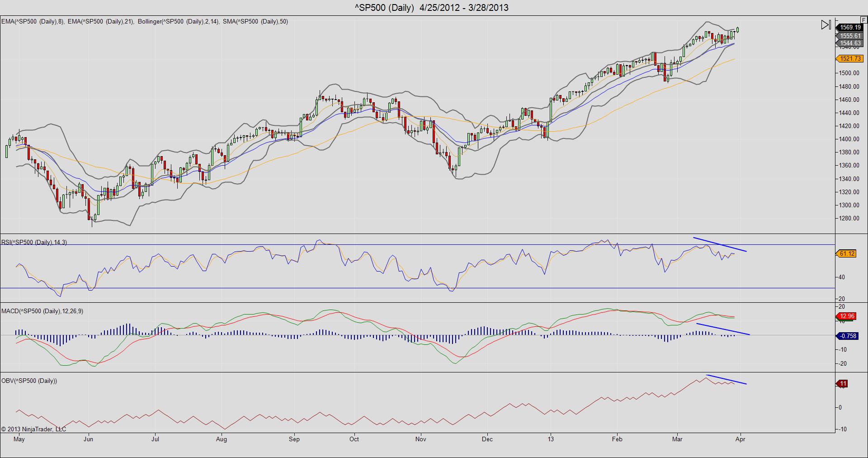868x458 pixels.
Task: Click the 1420.00 price axis label
Action: pos(849,126)
